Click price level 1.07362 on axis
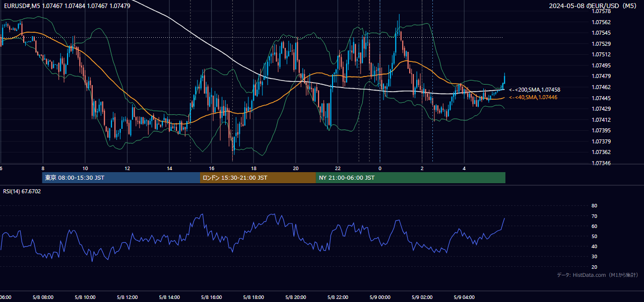Screen dimensions: 644x302 pyautogui.click(x=601, y=152)
